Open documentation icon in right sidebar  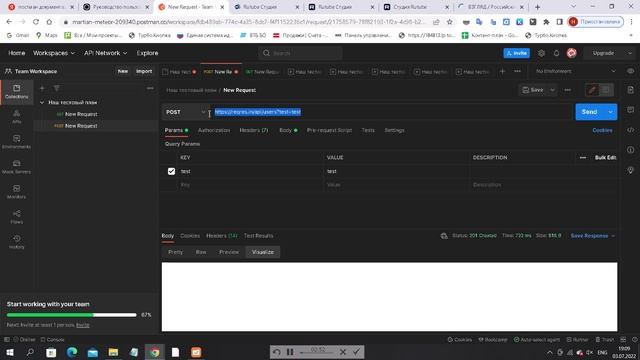pos(631,90)
